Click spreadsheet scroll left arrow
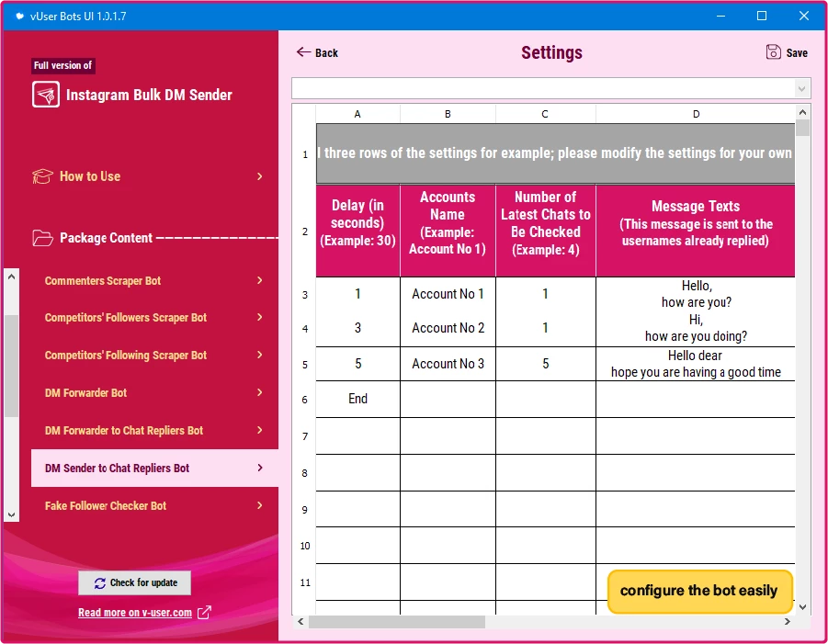This screenshot has width=828, height=644. tap(301, 621)
